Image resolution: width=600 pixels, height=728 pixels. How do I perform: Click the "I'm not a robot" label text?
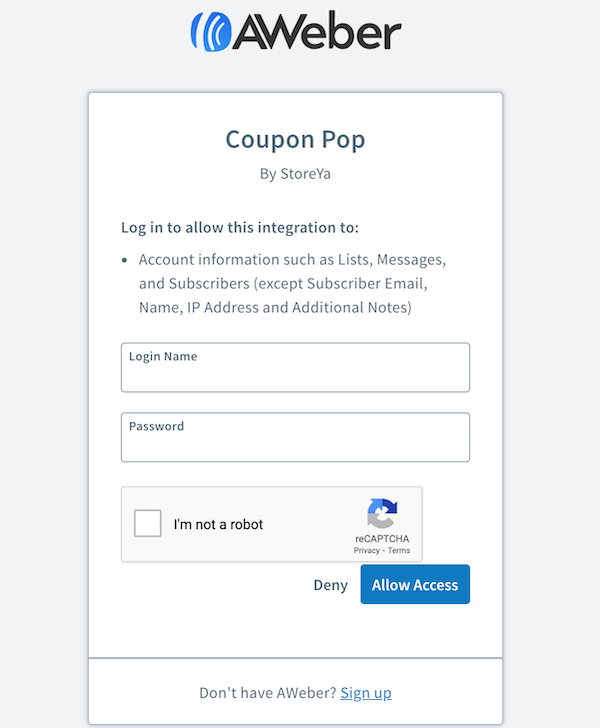[218, 525]
